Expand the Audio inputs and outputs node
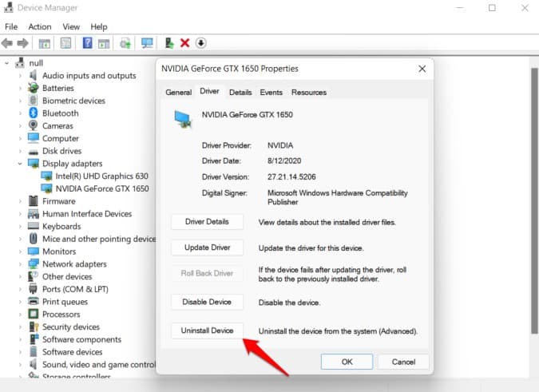The image size is (539, 392). pos(20,76)
